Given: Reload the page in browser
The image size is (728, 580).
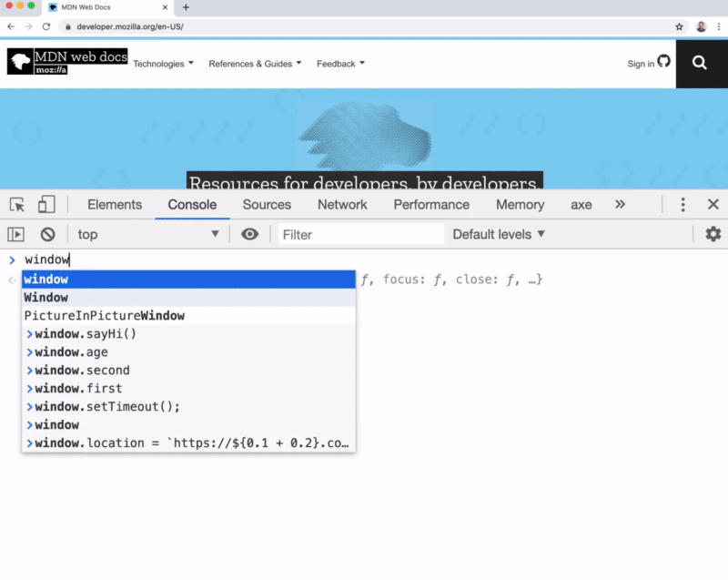Looking at the screenshot, I should pos(46,26).
